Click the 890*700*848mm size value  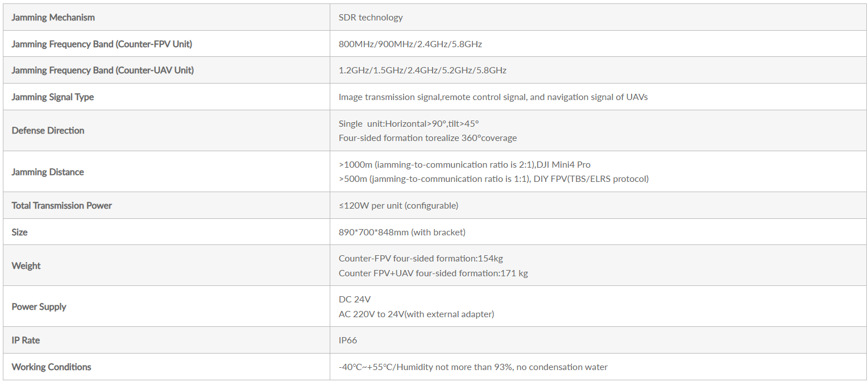pos(402,232)
